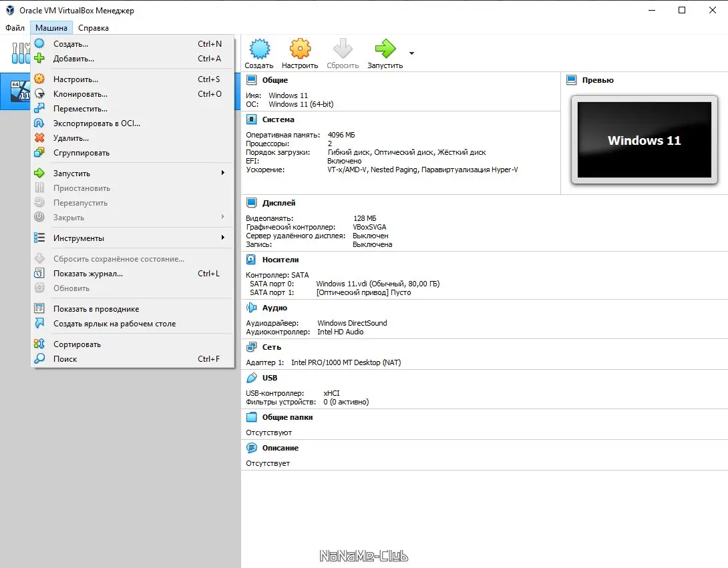Click the Общие section icon
This screenshot has width=728, height=568.
point(251,80)
